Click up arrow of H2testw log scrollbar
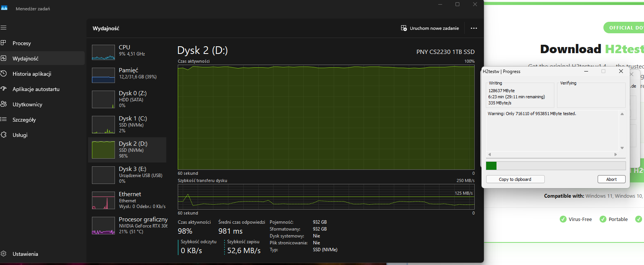This screenshot has height=265, width=644. pos(622,114)
